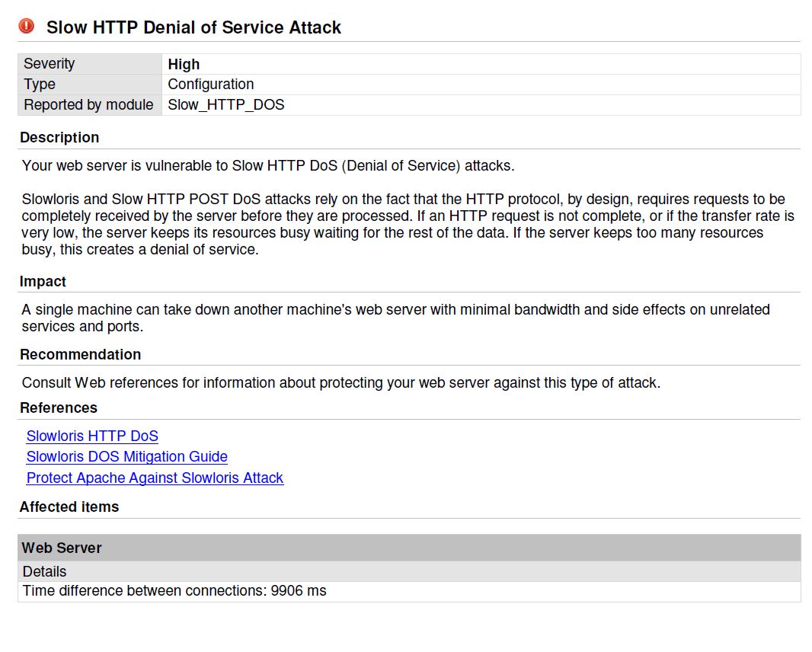Select the Slow_HTTP_DOS module name
Viewport: 812px width, 652px height.
pyautogui.click(x=225, y=104)
